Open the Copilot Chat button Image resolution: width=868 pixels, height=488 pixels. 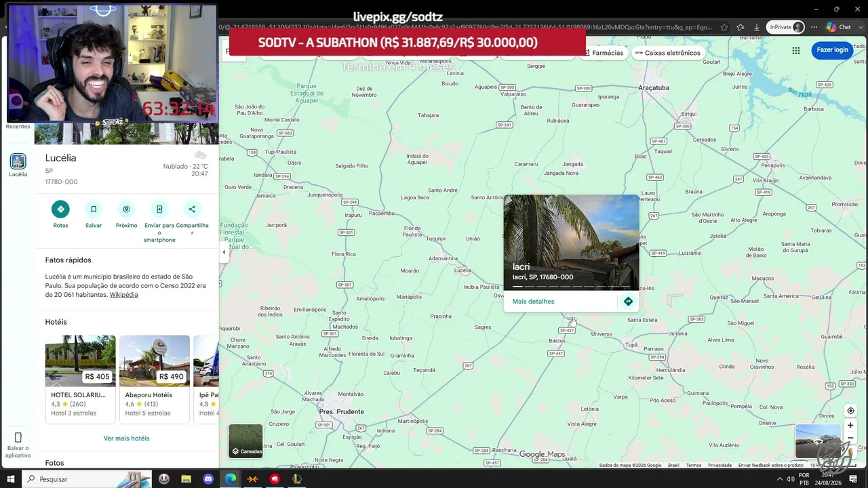pos(839,27)
